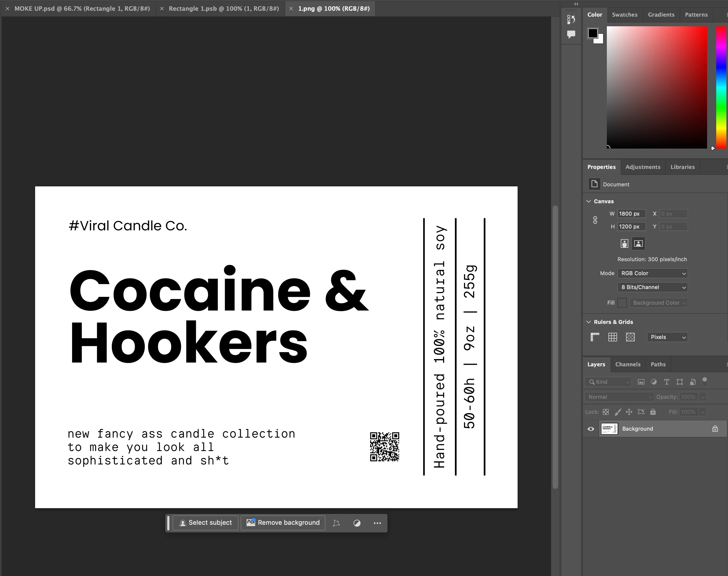This screenshot has height=576, width=728.
Task: Switch to the Channels tab
Action: click(627, 364)
